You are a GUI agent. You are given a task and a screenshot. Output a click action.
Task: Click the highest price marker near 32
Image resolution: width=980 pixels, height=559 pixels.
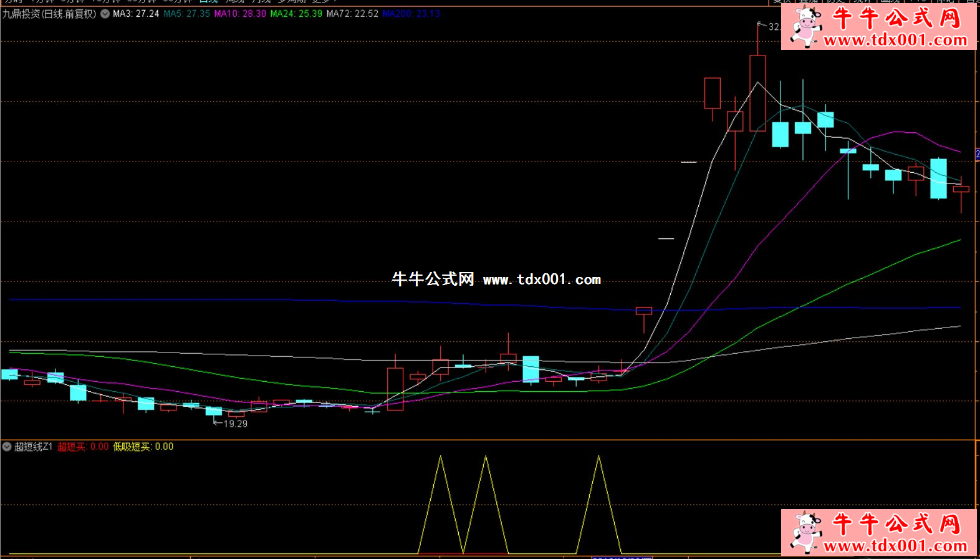coord(769,27)
